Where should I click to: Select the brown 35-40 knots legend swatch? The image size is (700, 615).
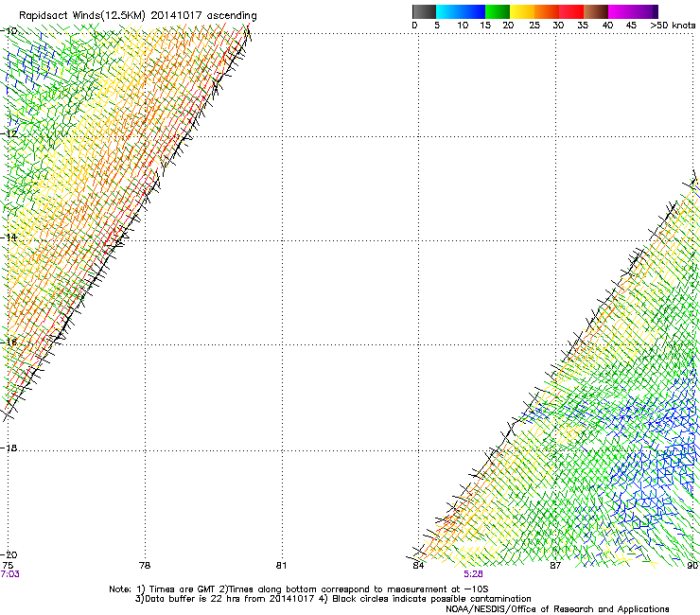tap(596, 11)
